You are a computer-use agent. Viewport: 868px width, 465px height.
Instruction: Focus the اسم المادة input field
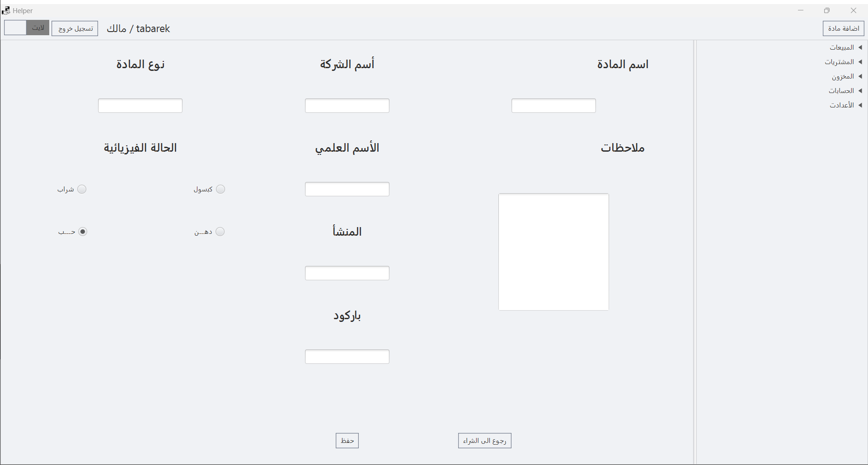click(554, 106)
